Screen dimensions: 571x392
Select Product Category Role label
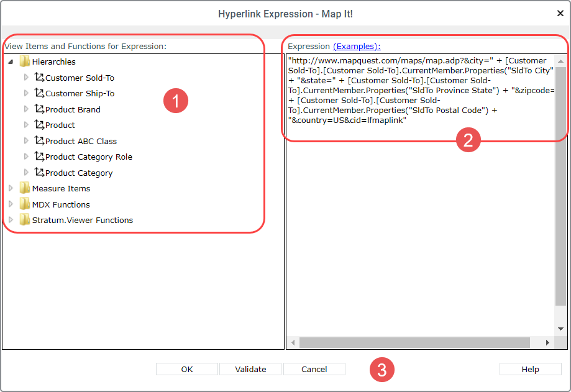pos(89,157)
